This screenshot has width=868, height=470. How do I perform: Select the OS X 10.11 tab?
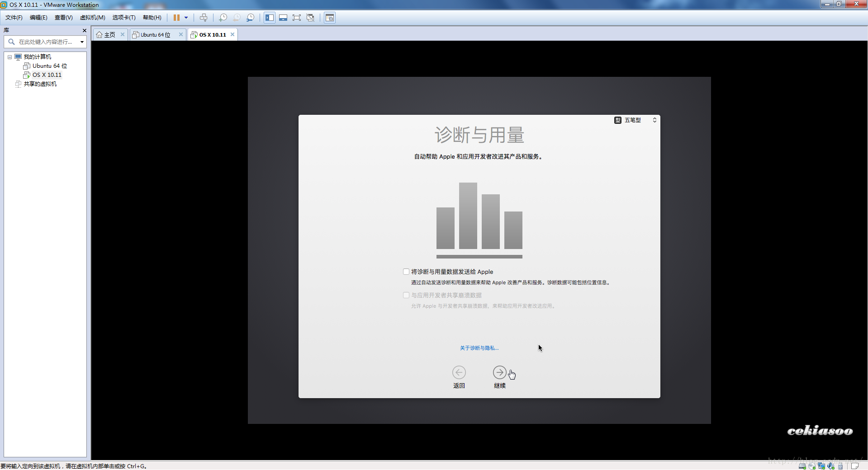213,35
